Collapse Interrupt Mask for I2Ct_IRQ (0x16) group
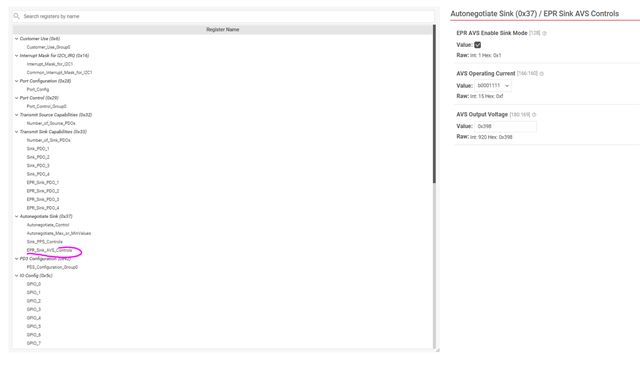Screen dimensions: 640x385 pos(17,56)
